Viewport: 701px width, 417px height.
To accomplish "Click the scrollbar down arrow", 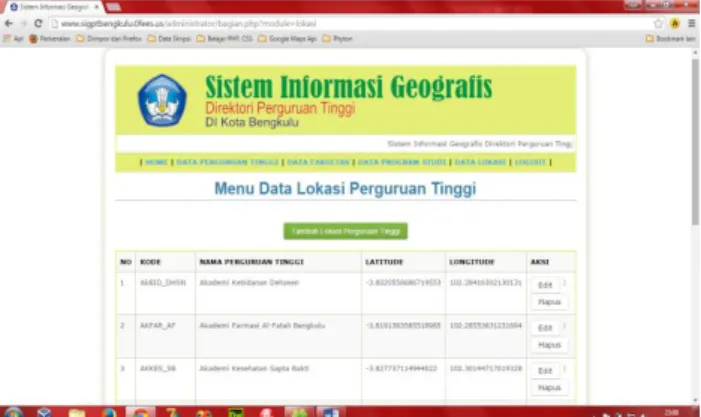I will (695, 400).
